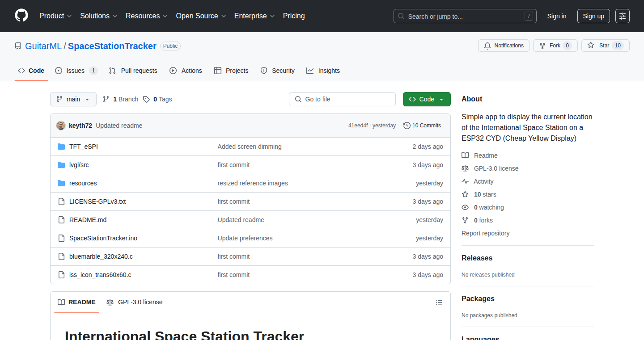
Task: View the 0 Tags link
Action: click(157, 99)
